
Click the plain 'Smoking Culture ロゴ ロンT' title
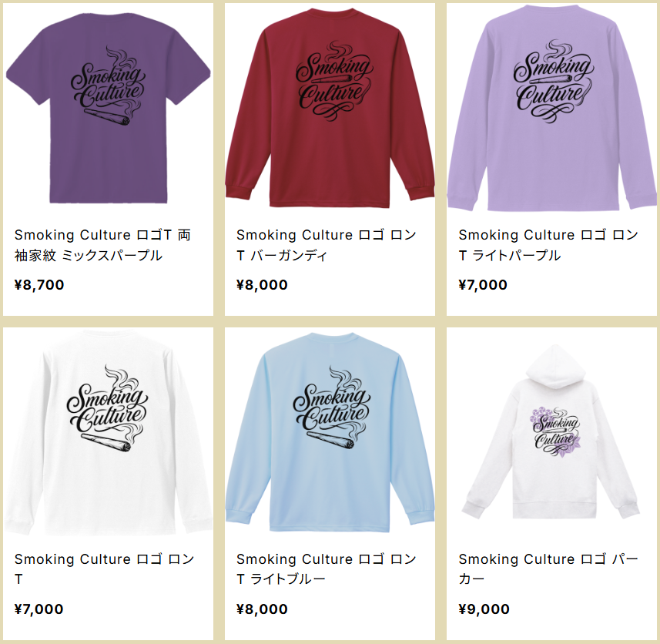pyautogui.click(x=105, y=569)
